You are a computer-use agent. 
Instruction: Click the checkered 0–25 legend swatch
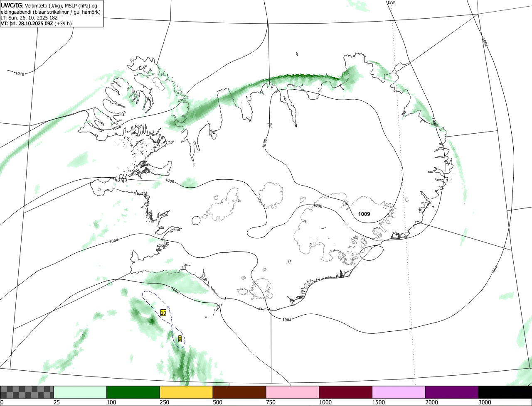(x=27, y=392)
